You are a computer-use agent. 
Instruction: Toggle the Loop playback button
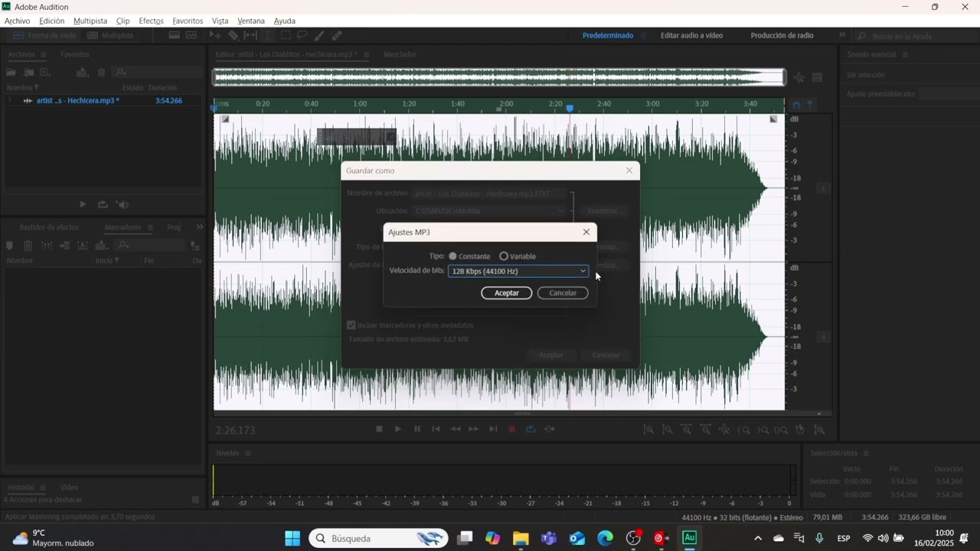531,429
